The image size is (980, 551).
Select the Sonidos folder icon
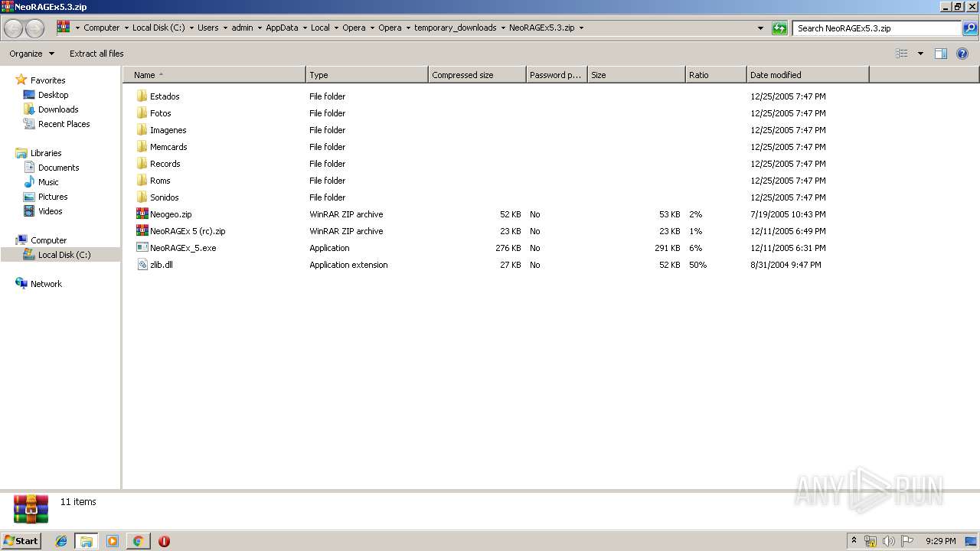[142, 197]
